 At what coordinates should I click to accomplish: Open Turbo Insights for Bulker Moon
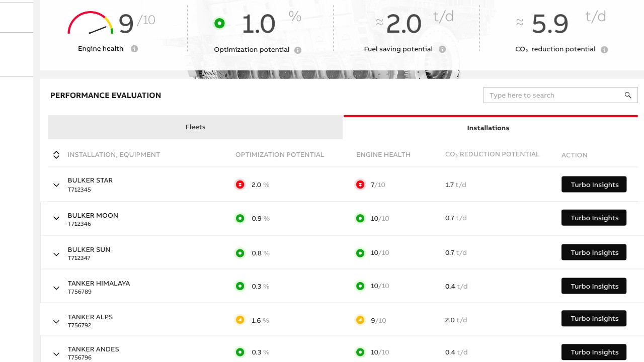[594, 218]
